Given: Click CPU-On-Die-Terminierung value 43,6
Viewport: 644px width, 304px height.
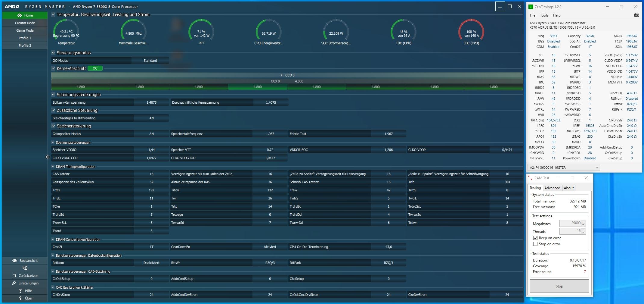Looking at the screenshot, I should [x=389, y=247].
